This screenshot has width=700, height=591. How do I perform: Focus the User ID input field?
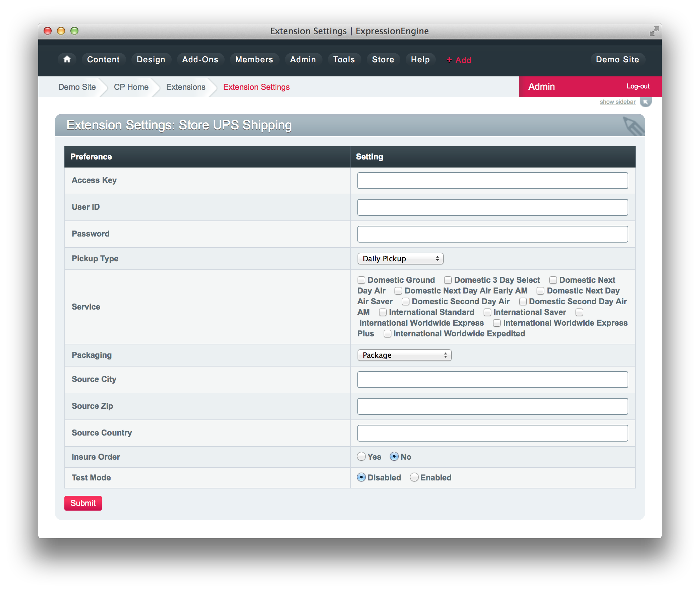pos(492,207)
